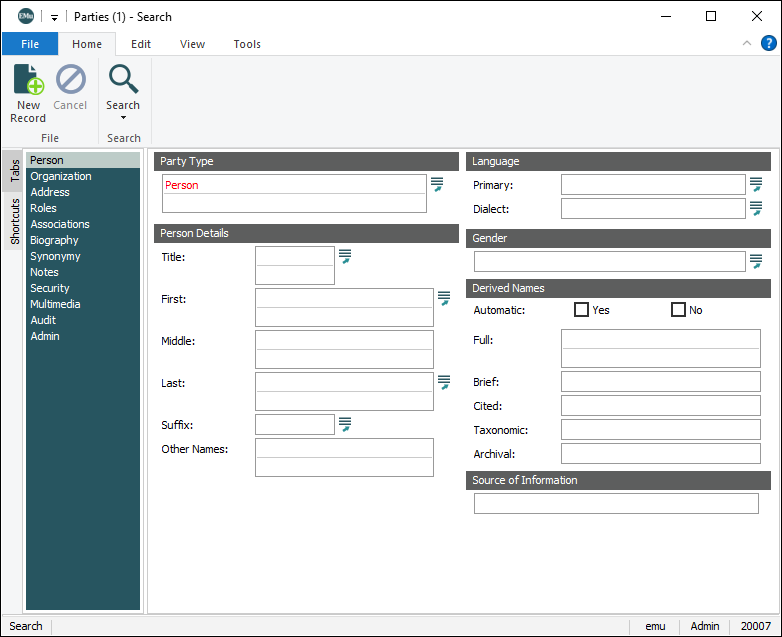Viewport: 782px width, 637px height.
Task: Go to the Biography tab
Action: [x=54, y=240]
